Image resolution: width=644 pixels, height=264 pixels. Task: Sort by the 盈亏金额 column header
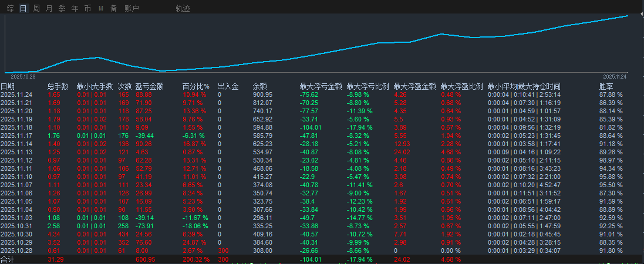pyautogui.click(x=150, y=86)
